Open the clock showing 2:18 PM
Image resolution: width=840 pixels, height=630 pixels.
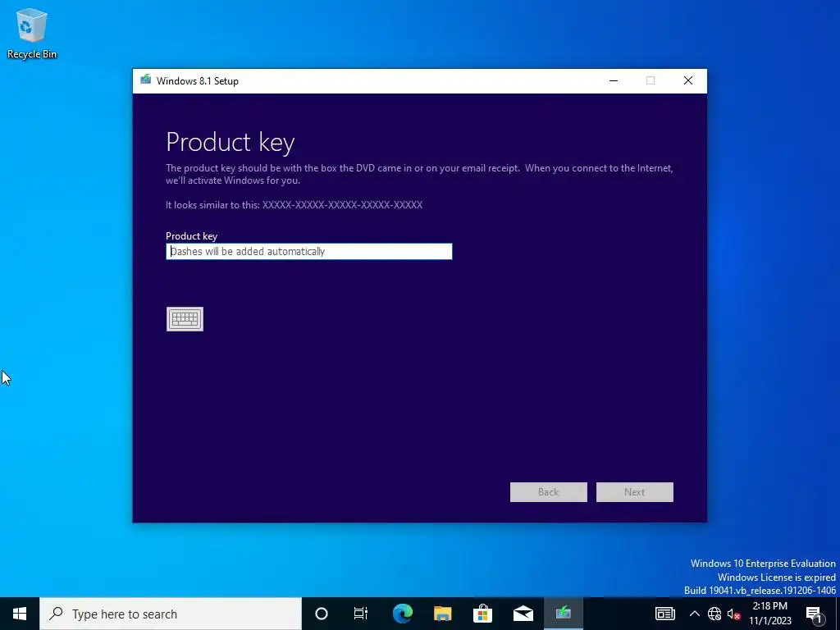(x=770, y=614)
